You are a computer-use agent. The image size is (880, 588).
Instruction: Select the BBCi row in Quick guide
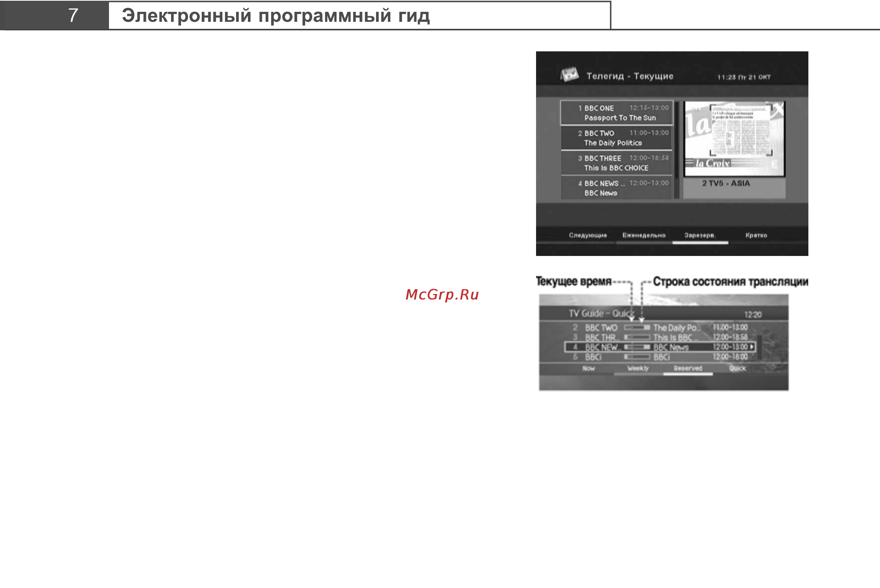[660, 358]
